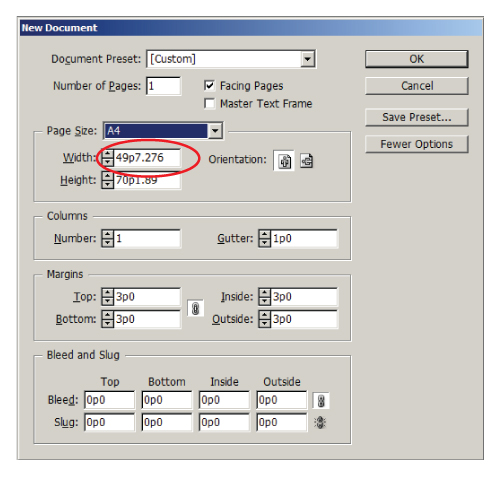Viewport: 500px width, 482px height.
Task: Click the Page Size A4 selection
Action: pyautogui.click(x=155, y=131)
